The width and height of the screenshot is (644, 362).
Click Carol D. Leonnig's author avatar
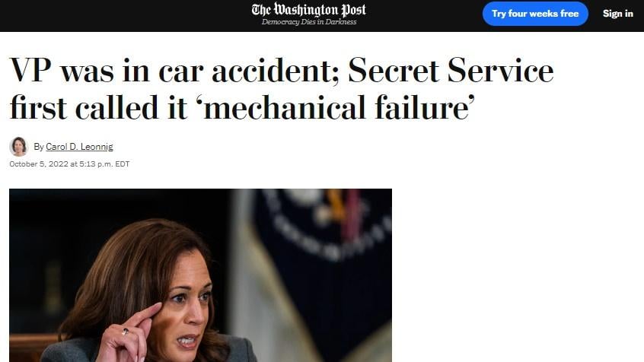[x=18, y=147]
